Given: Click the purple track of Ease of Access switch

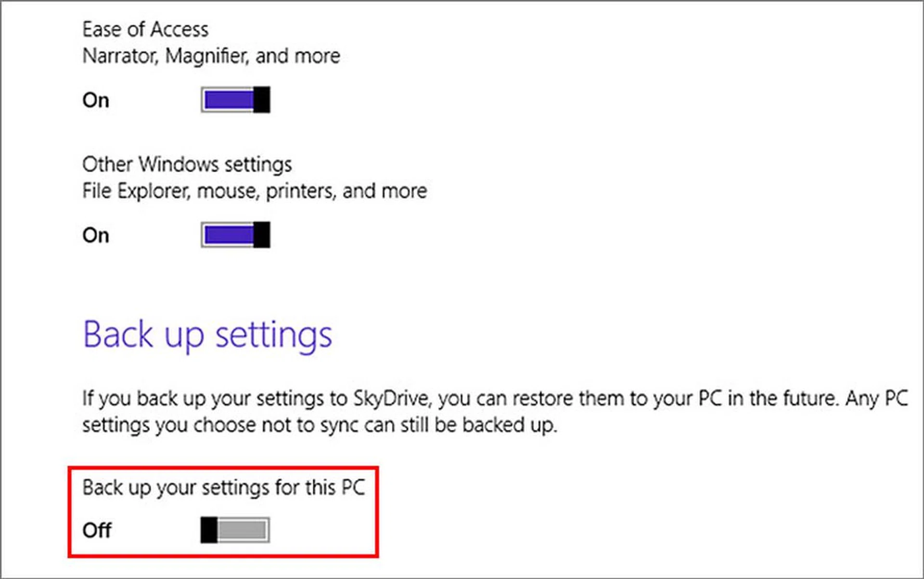Looking at the screenshot, I should click(x=229, y=100).
